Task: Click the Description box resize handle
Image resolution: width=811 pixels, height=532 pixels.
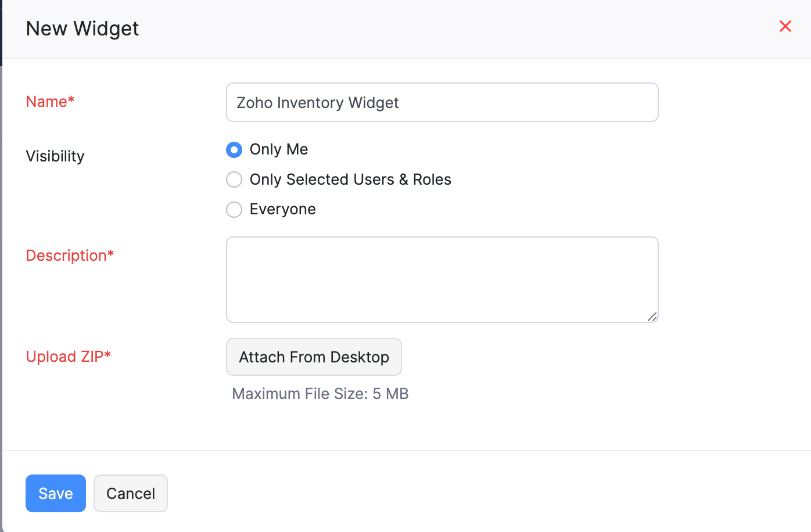Action: [652, 317]
